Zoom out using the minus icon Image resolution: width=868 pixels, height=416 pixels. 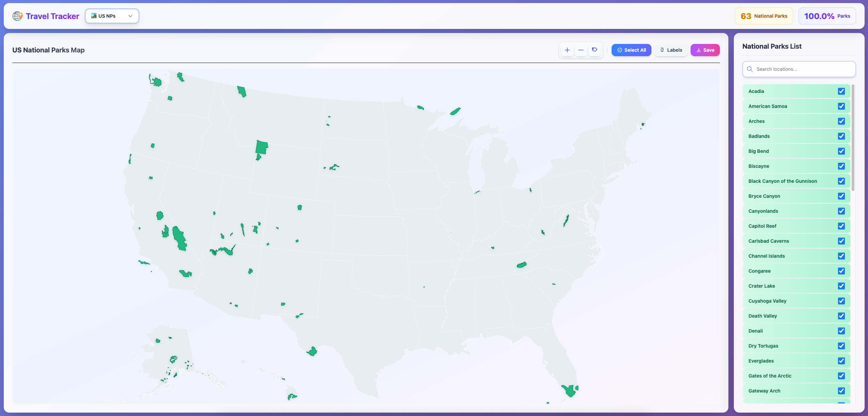(581, 50)
